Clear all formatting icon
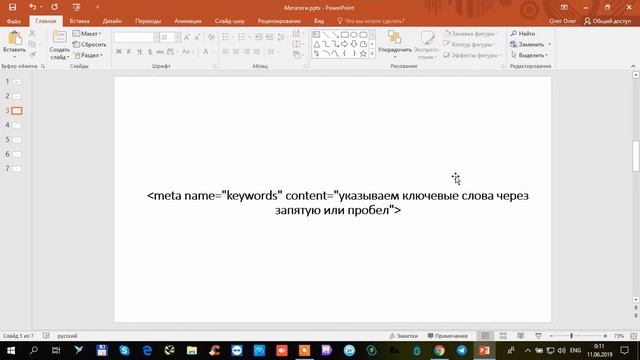 (x=211, y=38)
